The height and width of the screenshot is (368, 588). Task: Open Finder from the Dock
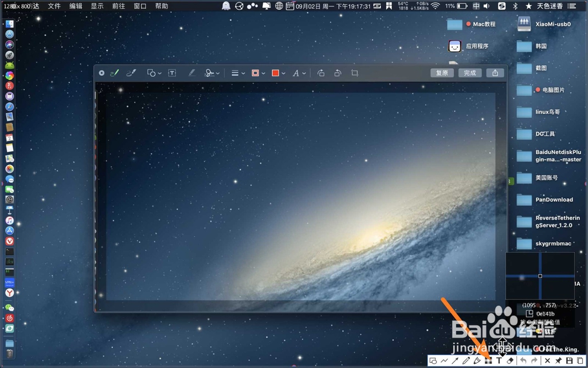pos(10,24)
